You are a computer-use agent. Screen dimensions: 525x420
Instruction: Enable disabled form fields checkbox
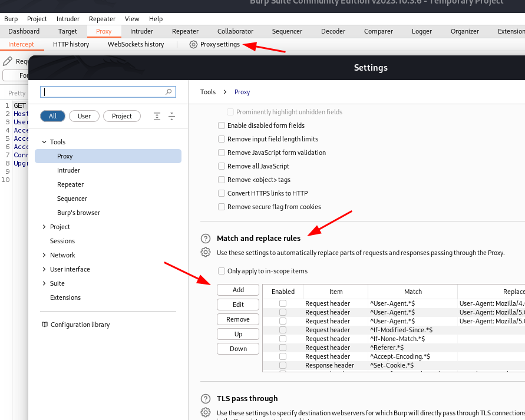222,125
